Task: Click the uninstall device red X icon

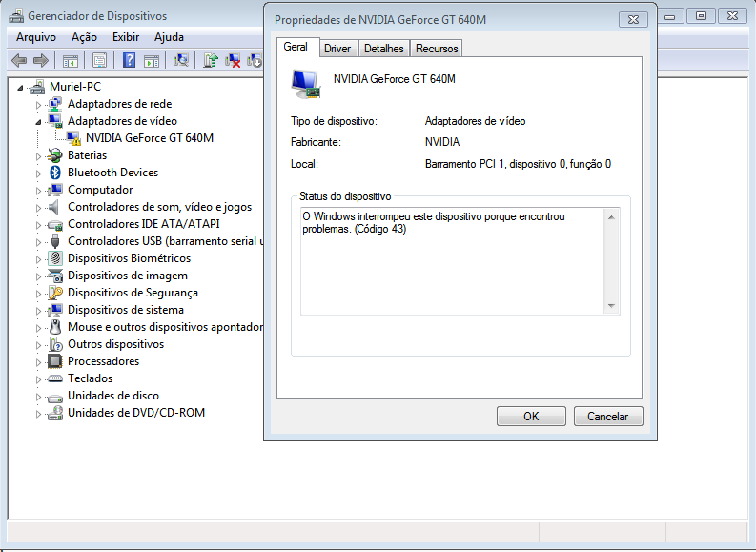Action: point(233,61)
